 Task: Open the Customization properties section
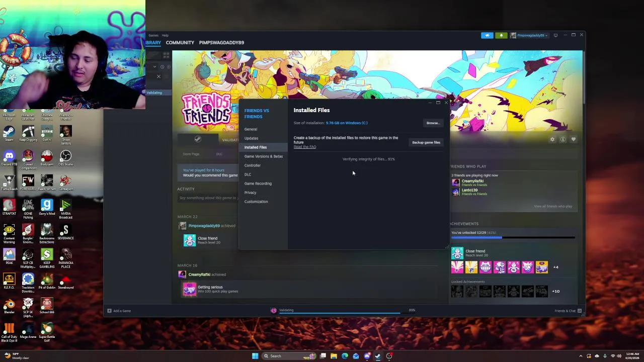pos(256,202)
